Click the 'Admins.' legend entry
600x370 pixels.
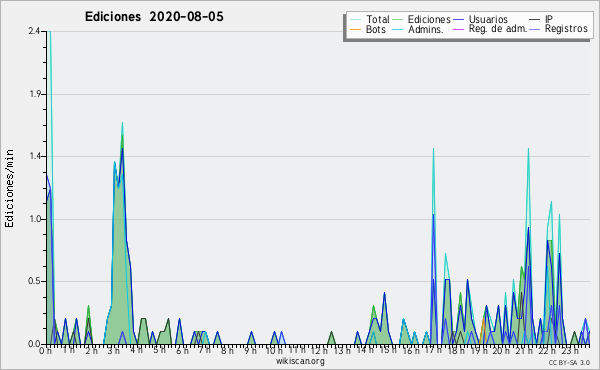[x=426, y=29]
